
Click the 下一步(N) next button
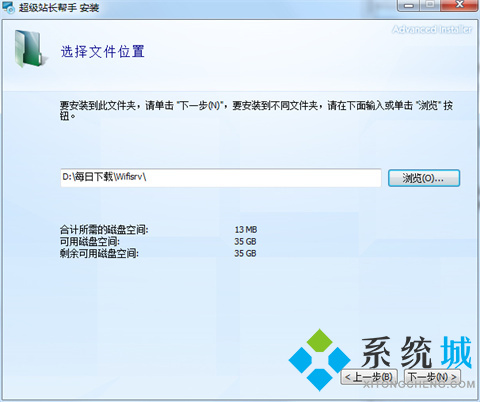point(432,377)
